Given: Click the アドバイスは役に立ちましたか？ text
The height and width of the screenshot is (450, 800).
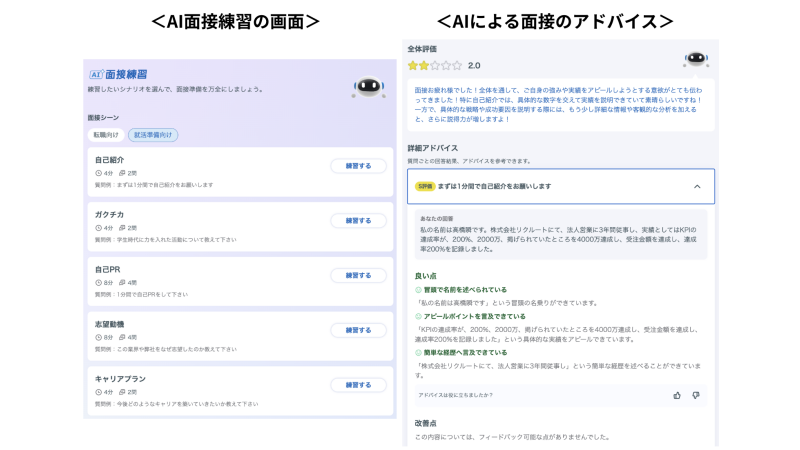Looking at the screenshot, I should click(456, 395).
